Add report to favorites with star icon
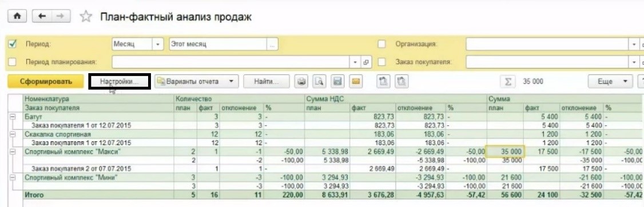Viewport: 644px width, 207px height. 85,17
